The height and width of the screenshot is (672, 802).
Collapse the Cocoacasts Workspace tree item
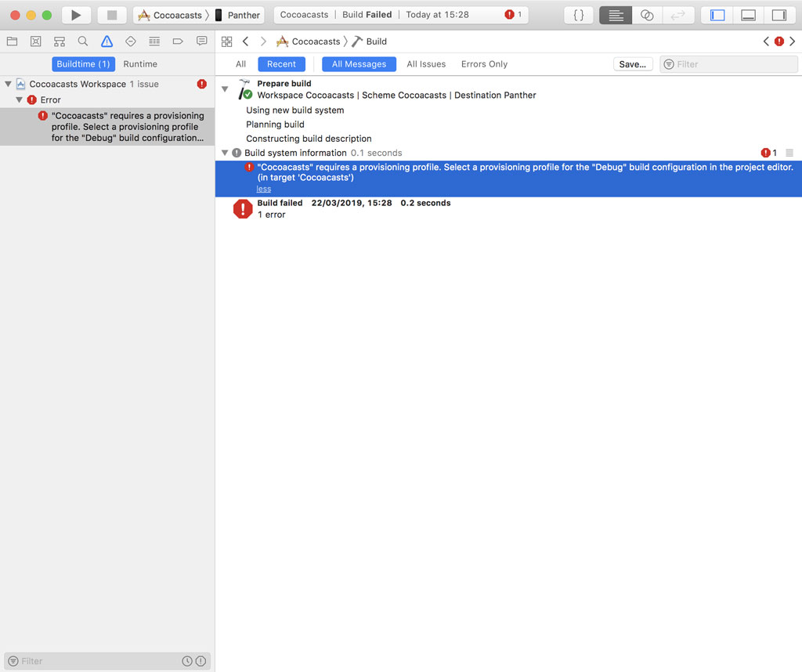[x=7, y=83]
